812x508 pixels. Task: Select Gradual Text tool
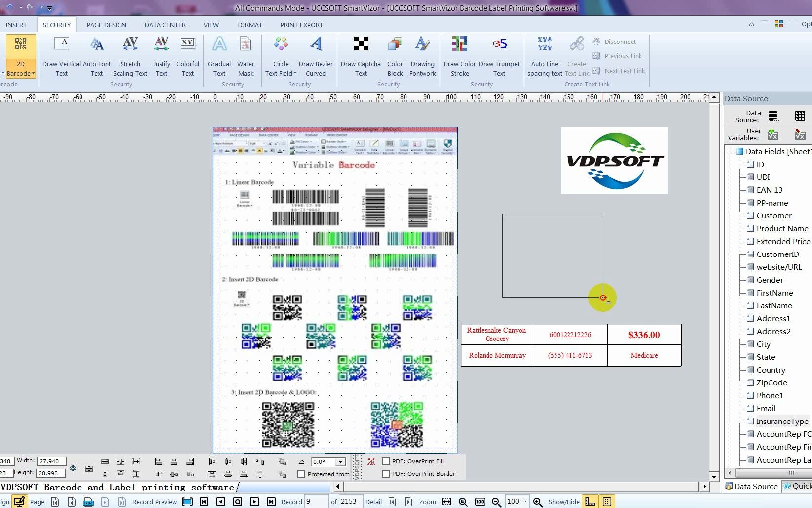click(x=219, y=57)
